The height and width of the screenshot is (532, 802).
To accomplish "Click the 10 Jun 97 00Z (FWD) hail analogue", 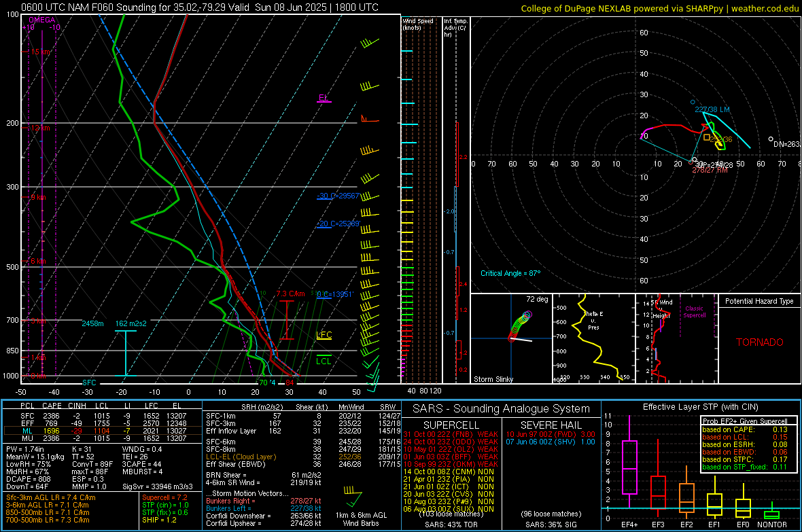I will coord(551,434).
